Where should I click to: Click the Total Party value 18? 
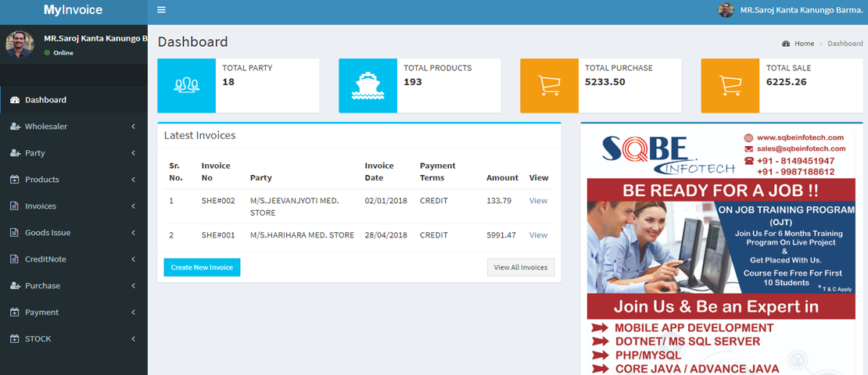(228, 82)
